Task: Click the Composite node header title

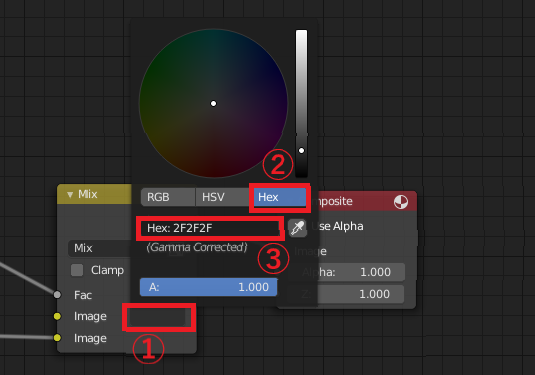Action: (x=333, y=201)
